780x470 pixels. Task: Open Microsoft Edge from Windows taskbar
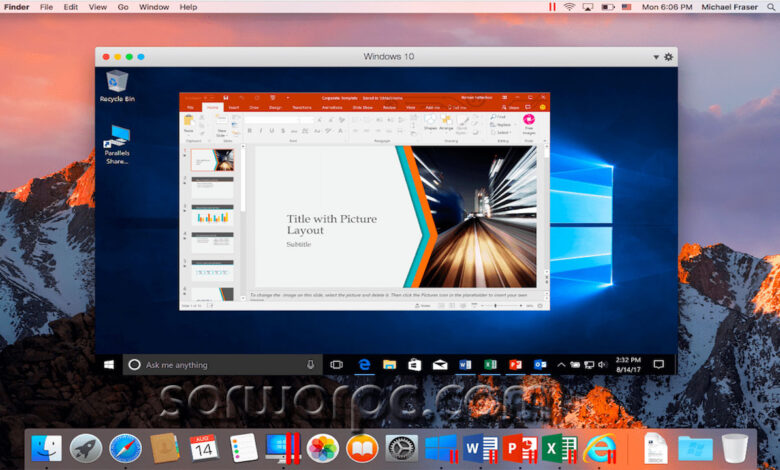[365, 365]
